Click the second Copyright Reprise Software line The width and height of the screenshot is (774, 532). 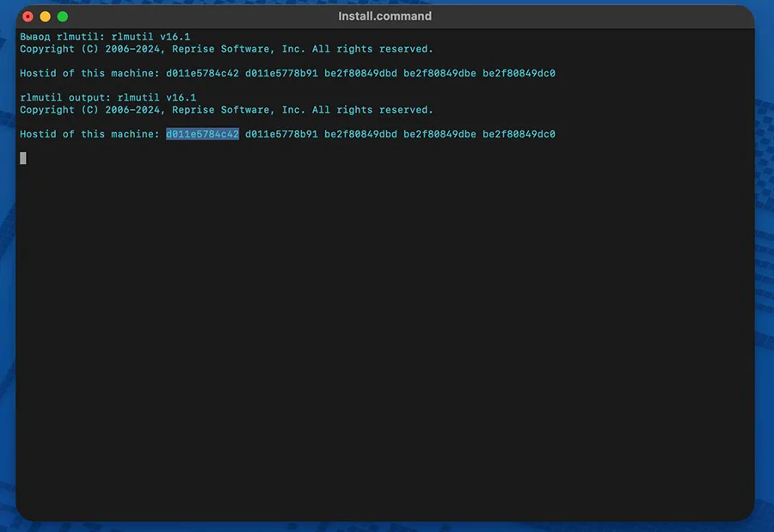pyautogui.click(x=226, y=110)
